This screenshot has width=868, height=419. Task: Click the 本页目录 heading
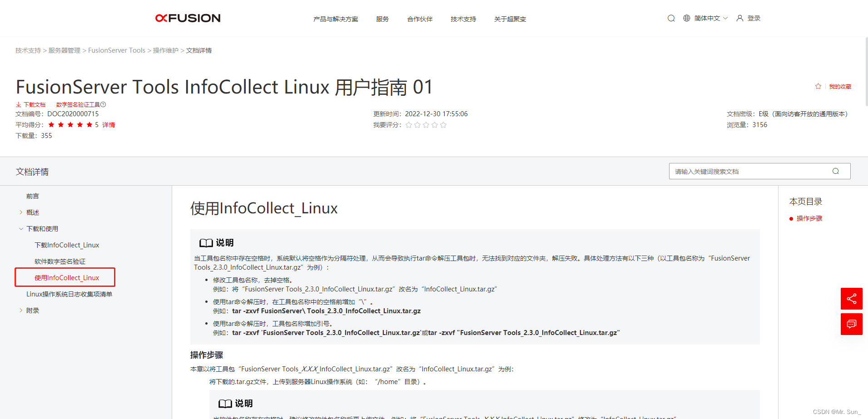click(806, 202)
